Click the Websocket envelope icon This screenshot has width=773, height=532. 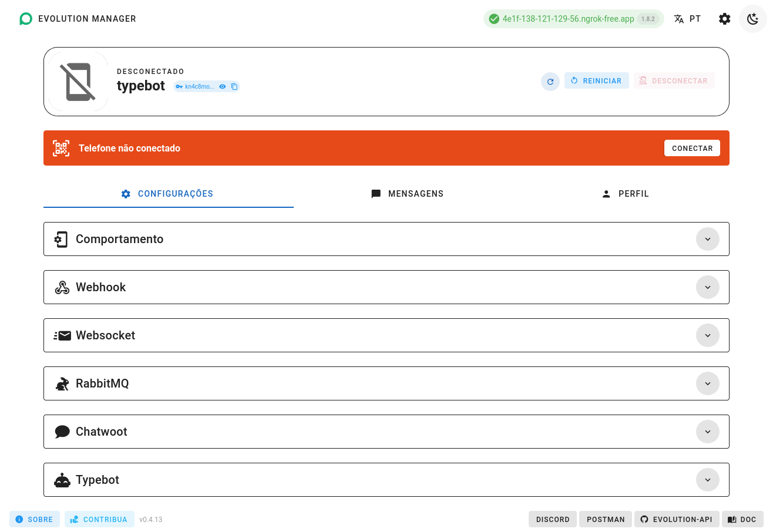(x=62, y=335)
